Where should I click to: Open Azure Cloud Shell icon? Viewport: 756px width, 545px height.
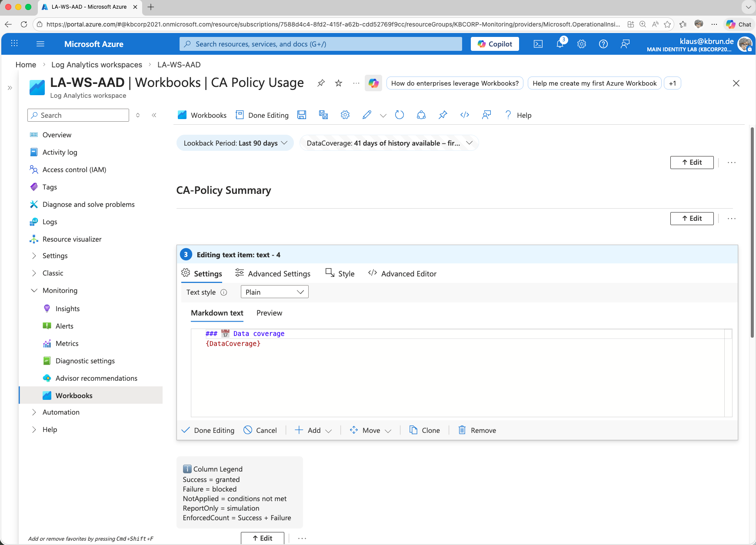pos(538,44)
